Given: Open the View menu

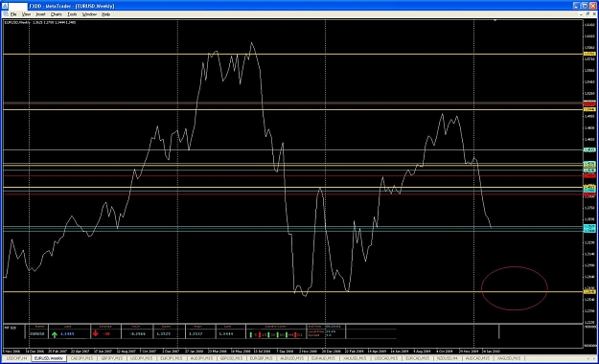Looking at the screenshot, I should 26,14.
